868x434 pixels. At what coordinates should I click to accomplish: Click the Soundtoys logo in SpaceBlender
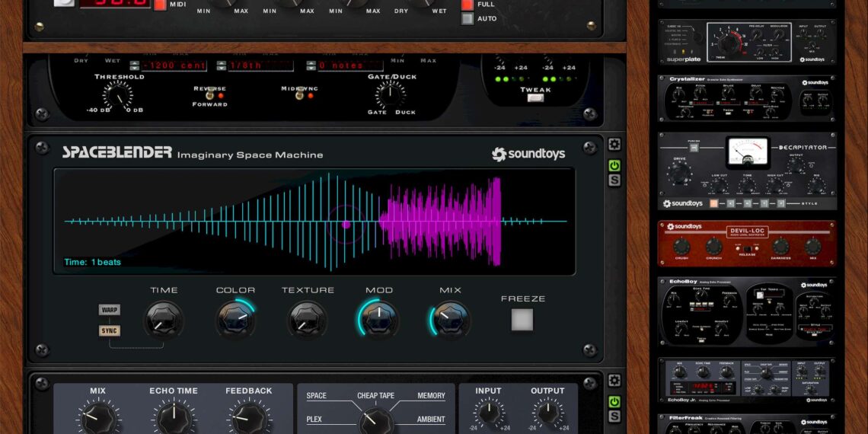point(528,155)
